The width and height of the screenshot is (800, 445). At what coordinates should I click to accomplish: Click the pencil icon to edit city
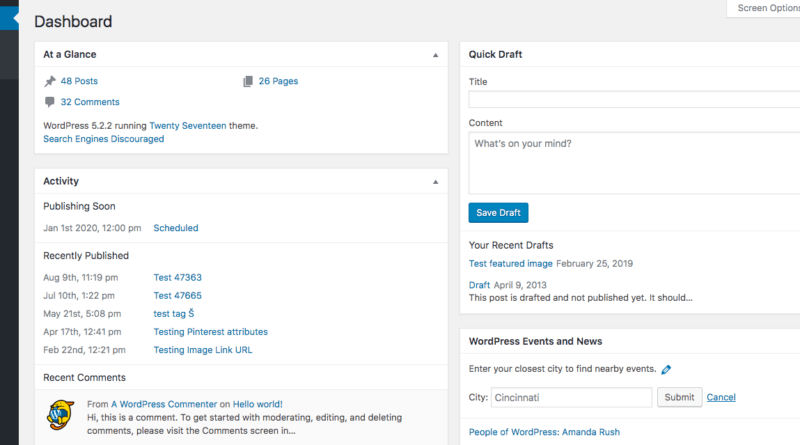[666, 369]
